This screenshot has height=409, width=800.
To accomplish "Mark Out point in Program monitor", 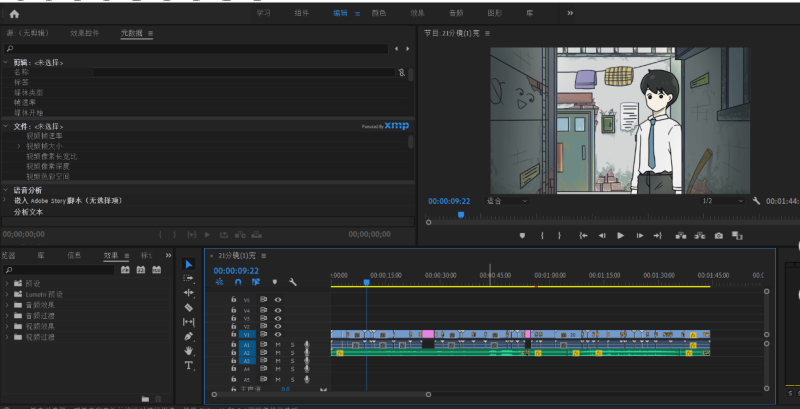I will 559,236.
